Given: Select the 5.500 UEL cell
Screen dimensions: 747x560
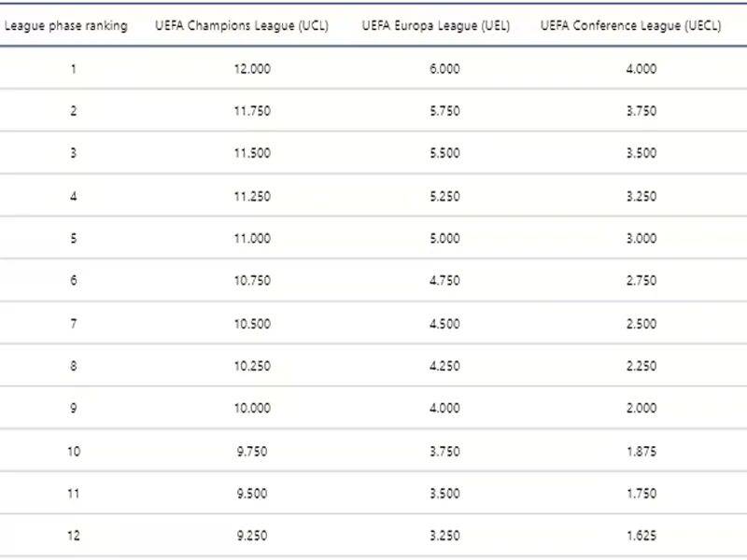Looking at the screenshot, I should click(444, 153).
